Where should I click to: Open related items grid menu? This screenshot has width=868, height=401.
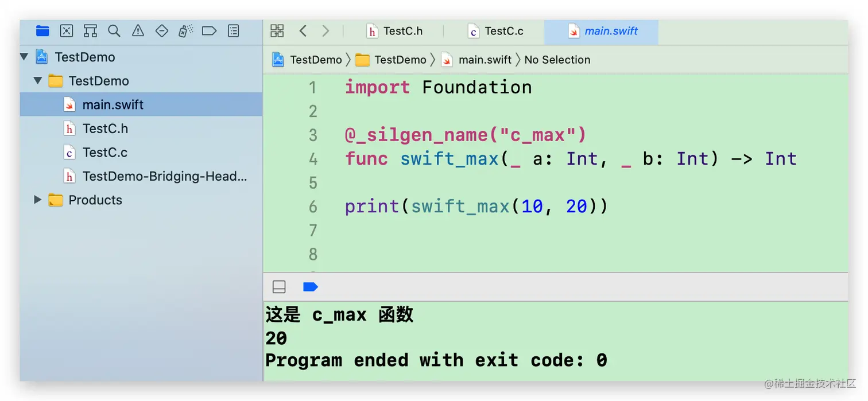[x=277, y=31]
